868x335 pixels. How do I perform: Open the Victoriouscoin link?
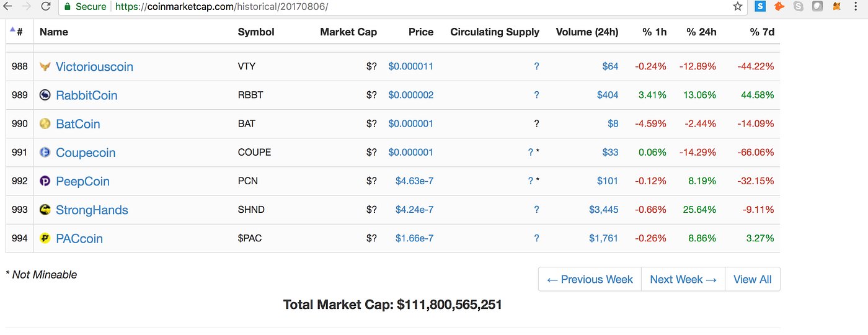tap(94, 67)
